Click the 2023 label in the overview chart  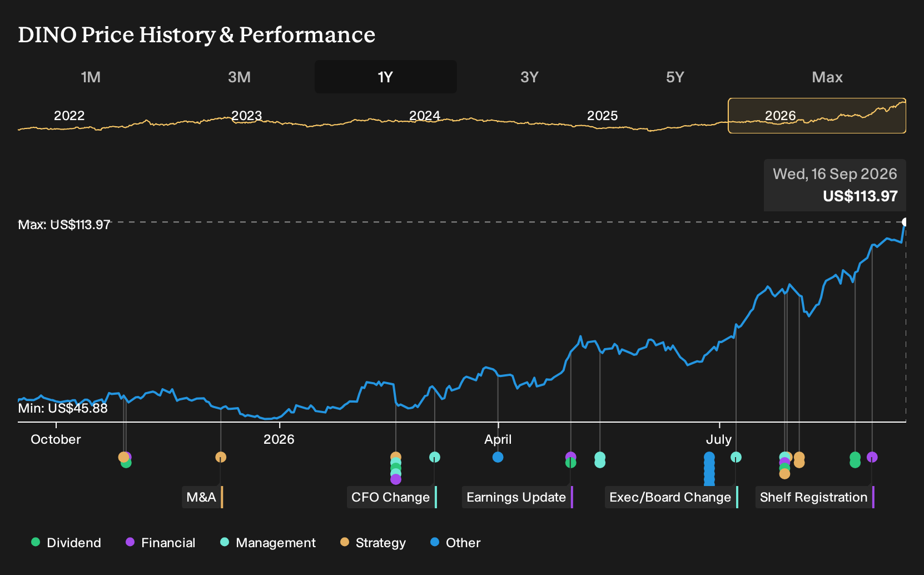click(x=246, y=116)
